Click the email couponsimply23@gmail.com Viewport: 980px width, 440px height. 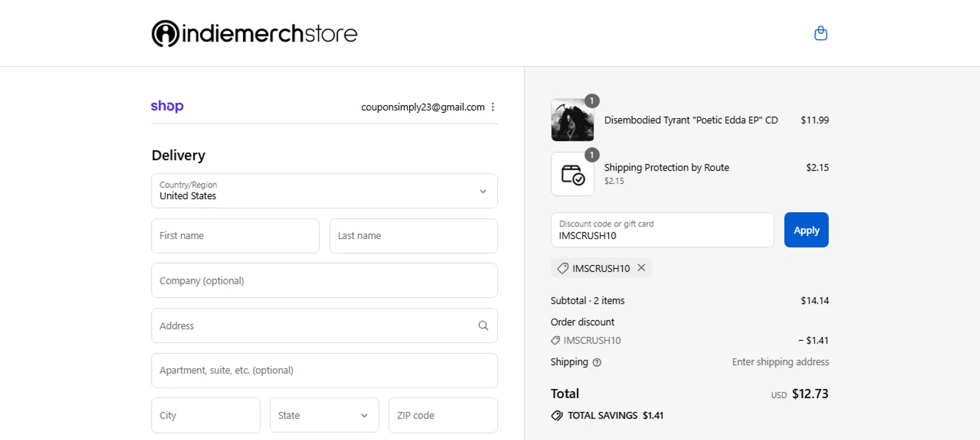pyautogui.click(x=423, y=107)
